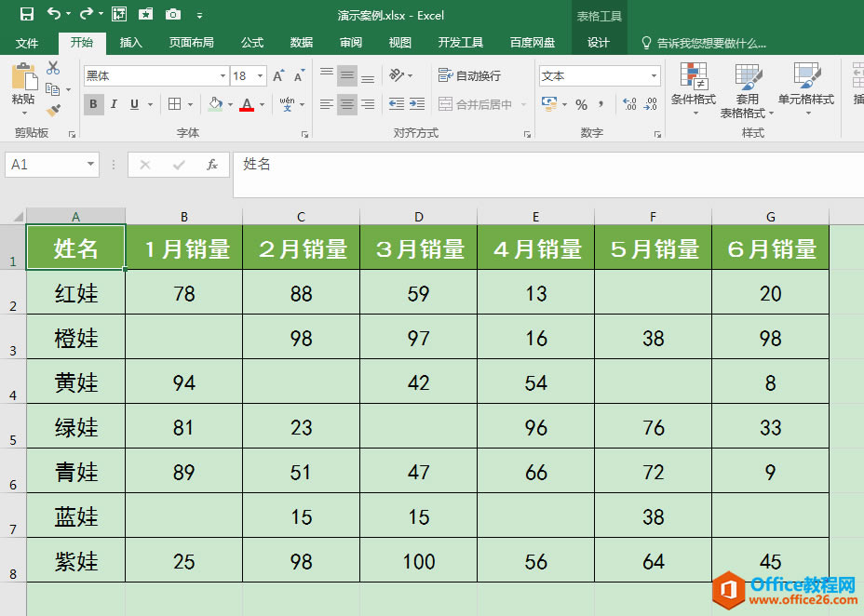Click the Borders icon

pyautogui.click(x=175, y=104)
